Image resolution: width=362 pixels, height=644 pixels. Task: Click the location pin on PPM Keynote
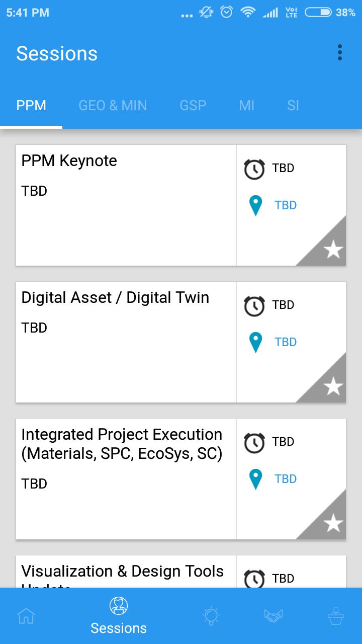(255, 206)
